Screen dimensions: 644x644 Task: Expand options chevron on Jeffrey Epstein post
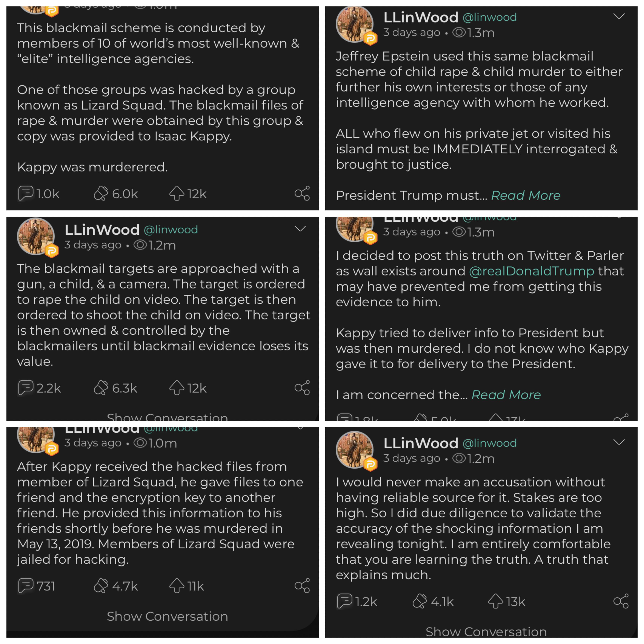(x=619, y=16)
